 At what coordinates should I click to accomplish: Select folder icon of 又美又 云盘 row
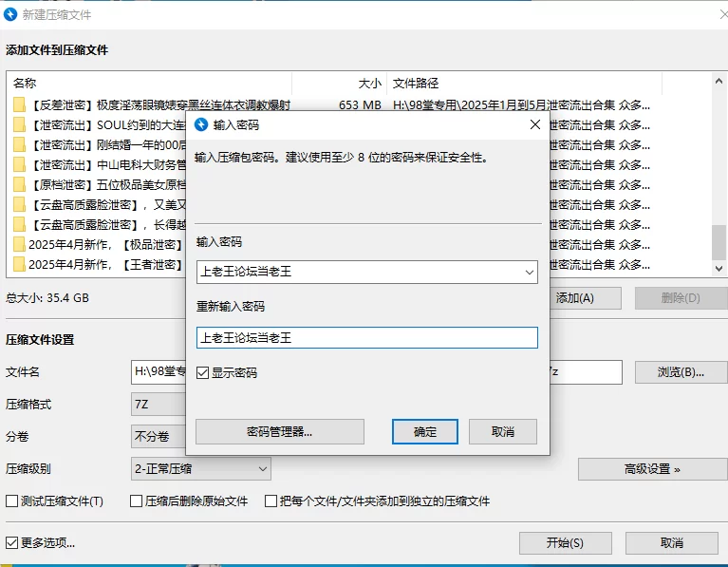(19, 205)
